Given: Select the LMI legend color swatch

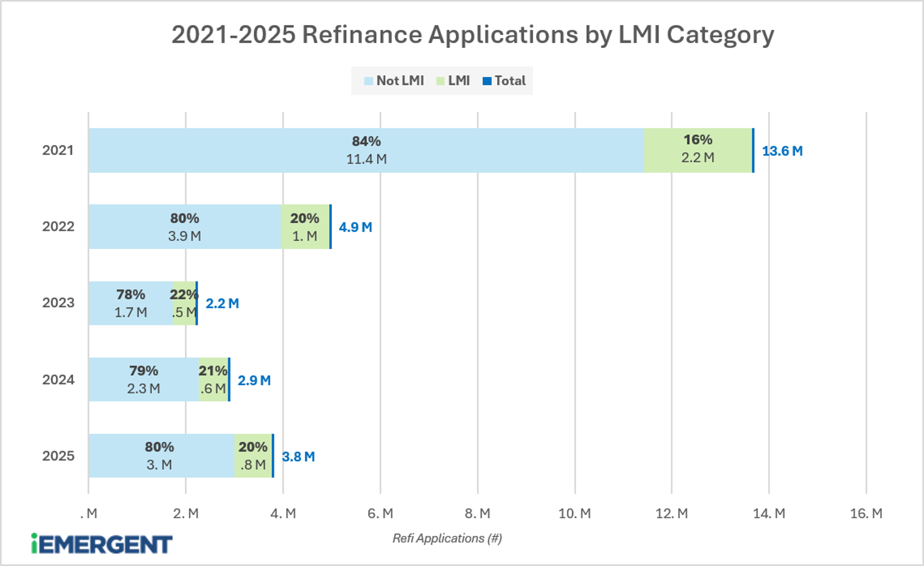Looking at the screenshot, I should tap(440, 81).
